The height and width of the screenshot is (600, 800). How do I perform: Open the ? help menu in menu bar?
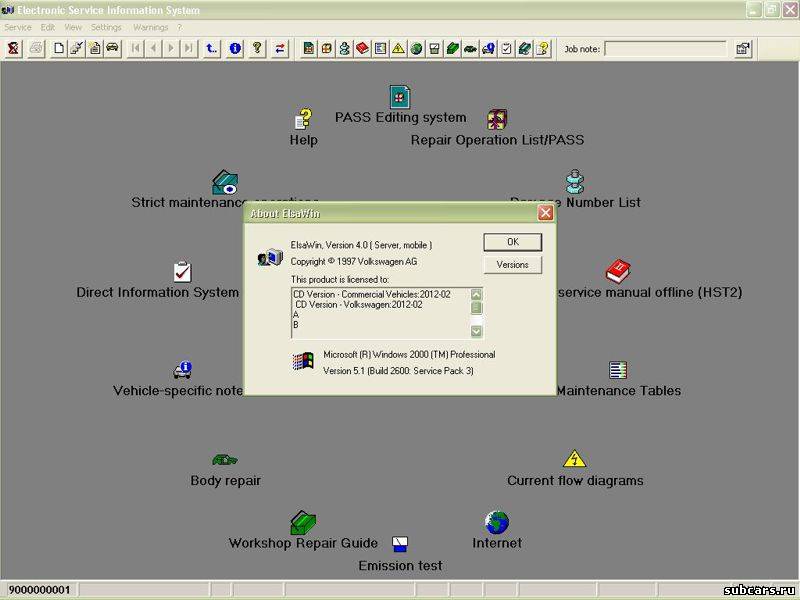point(179,27)
